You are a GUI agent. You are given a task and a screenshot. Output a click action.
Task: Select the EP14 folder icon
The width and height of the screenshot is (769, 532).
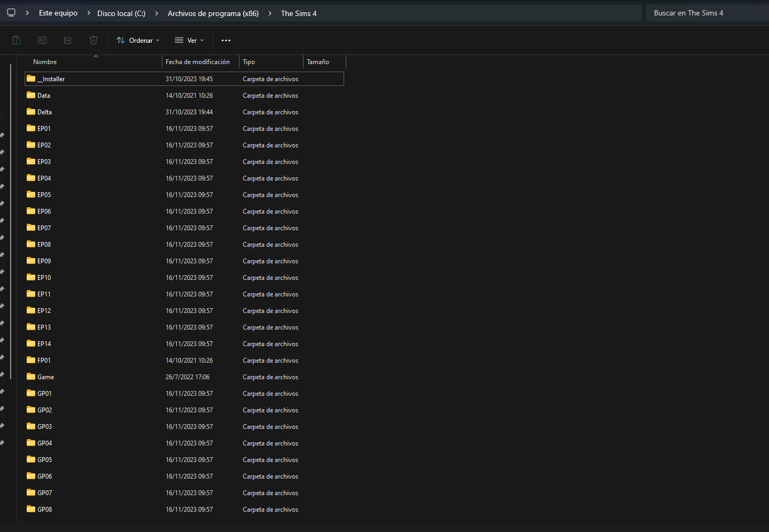pos(31,343)
